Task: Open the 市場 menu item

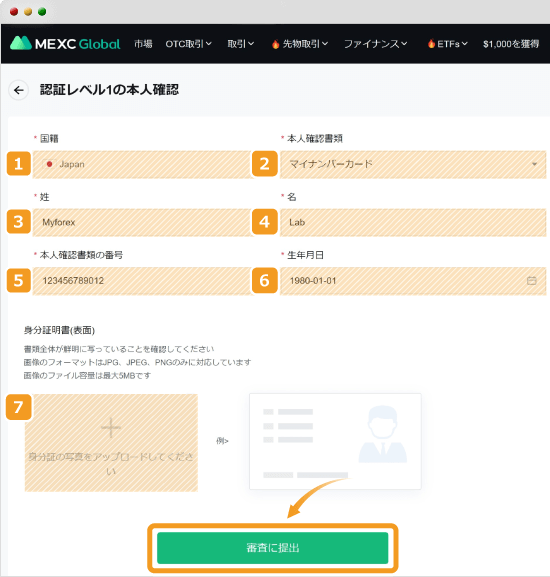Action: point(143,44)
